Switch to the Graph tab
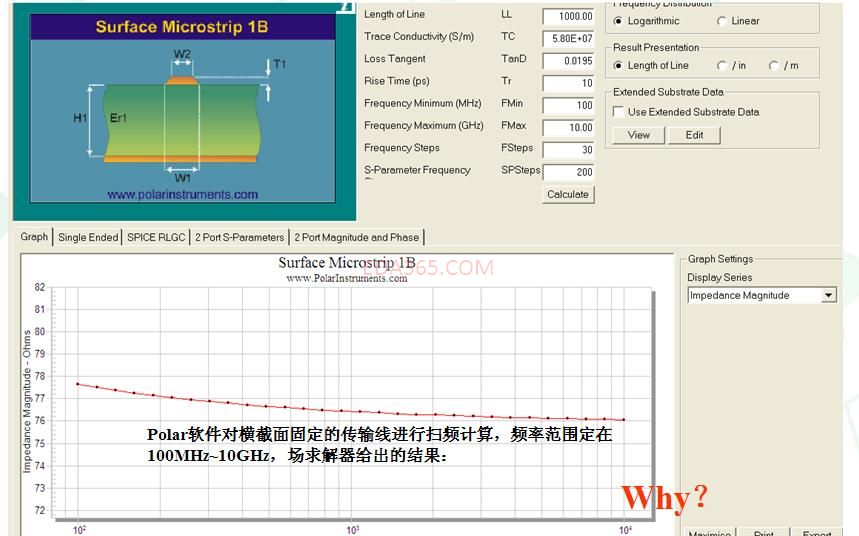 [34, 237]
